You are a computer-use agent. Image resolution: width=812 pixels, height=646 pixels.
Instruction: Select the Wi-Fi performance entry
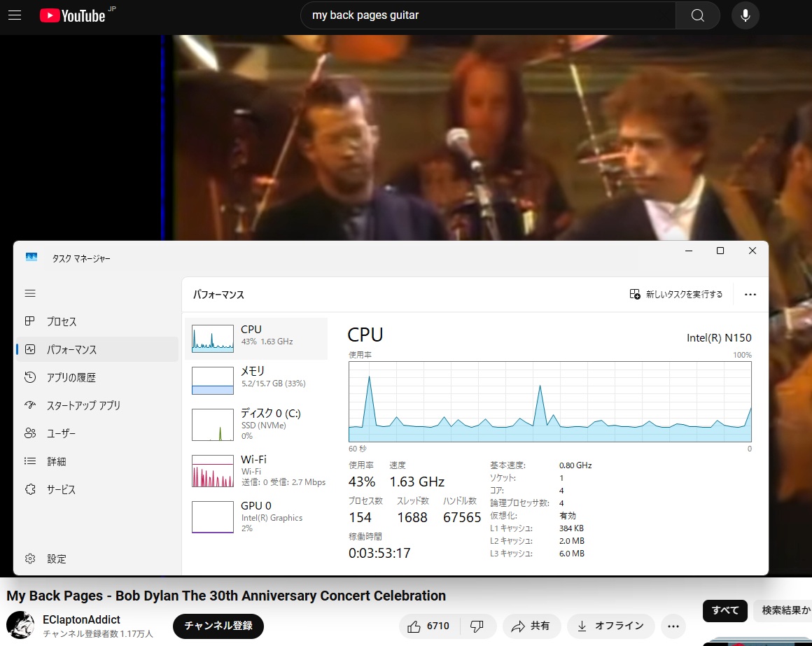pyautogui.click(x=256, y=470)
